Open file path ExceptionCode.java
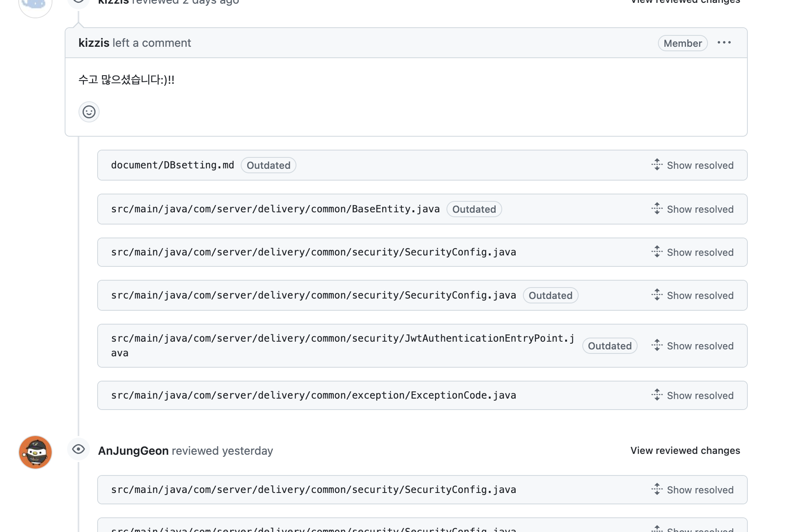This screenshot has height=532, width=797. (x=313, y=395)
